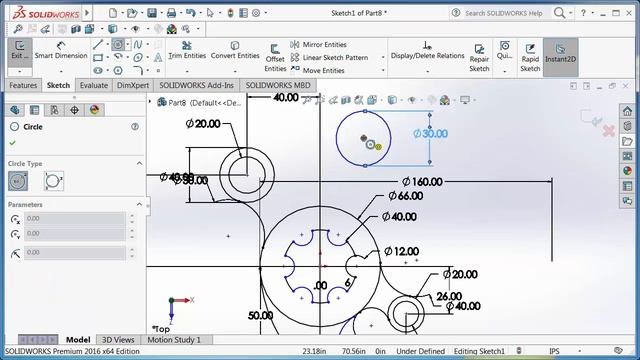The image size is (640, 360).
Task: Click Convert Entities tool
Action: (235, 50)
